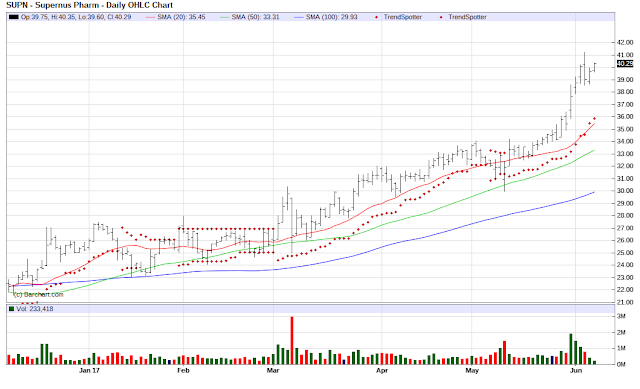Click the 1M volume axis label
640x389 pixels.
pyautogui.click(x=621, y=348)
